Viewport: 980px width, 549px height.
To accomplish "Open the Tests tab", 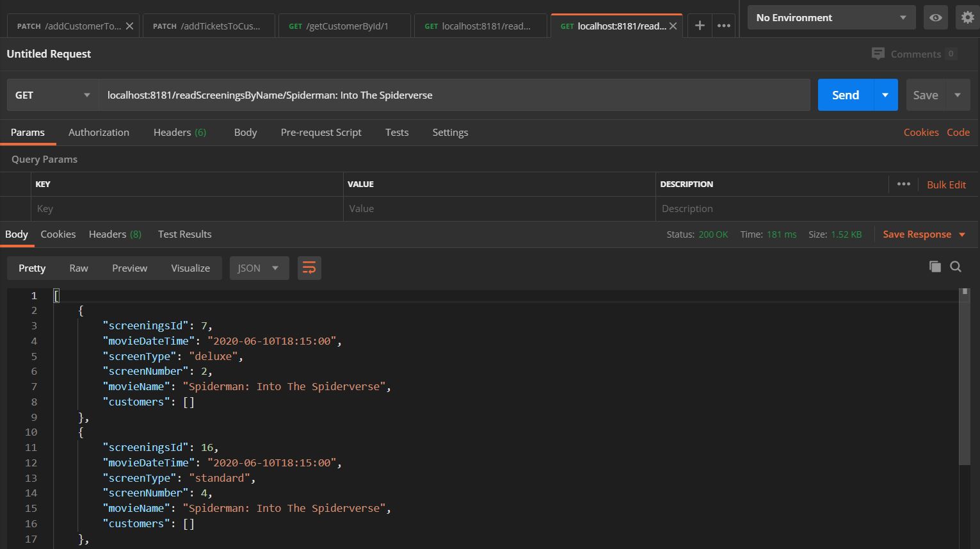I will (x=397, y=132).
